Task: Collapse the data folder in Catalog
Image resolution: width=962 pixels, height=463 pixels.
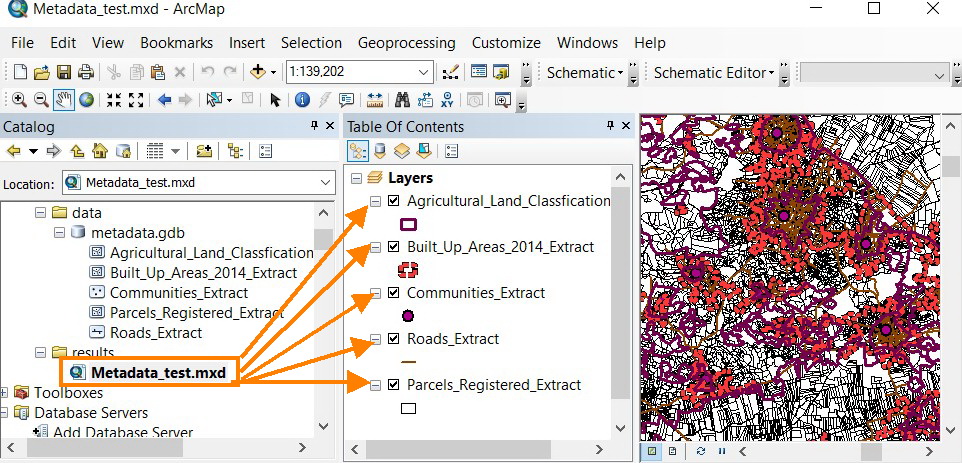Action: pyautogui.click(x=40, y=213)
